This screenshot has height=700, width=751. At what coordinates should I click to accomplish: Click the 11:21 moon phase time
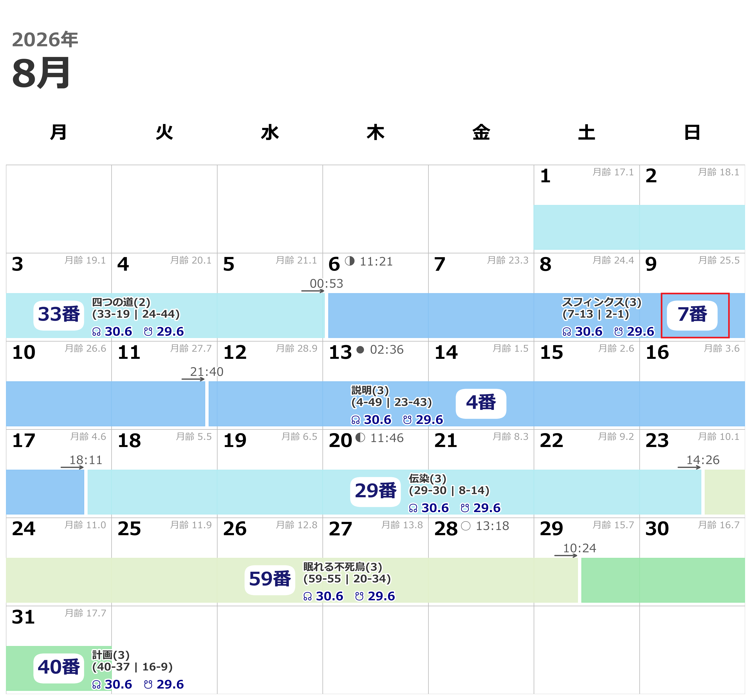pyautogui.click(x=376, y=261)
